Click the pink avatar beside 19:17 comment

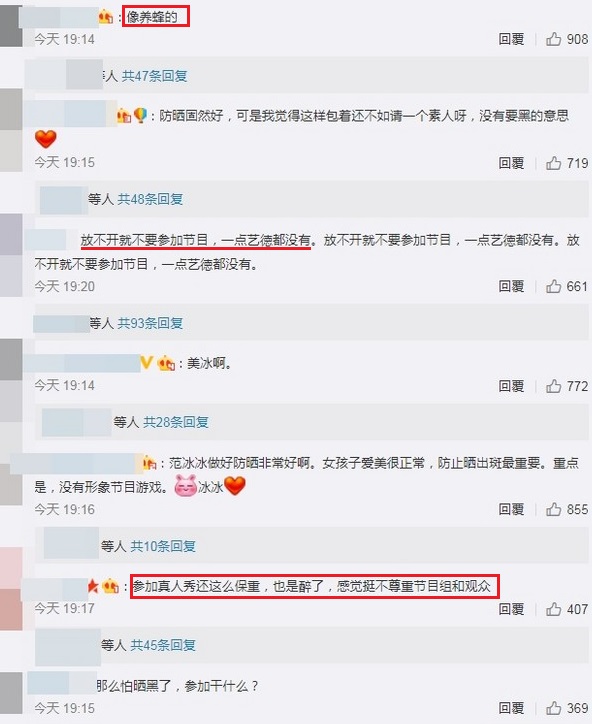tap(11, 589)
